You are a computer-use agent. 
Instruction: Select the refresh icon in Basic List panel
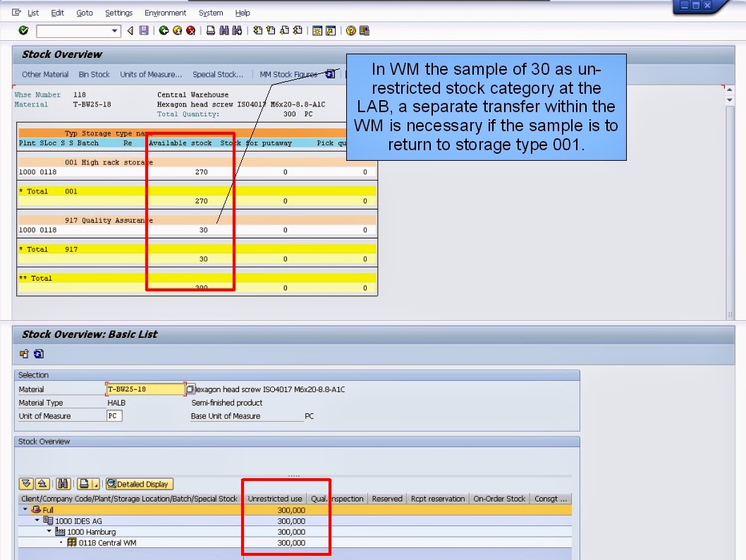(39, 353)
